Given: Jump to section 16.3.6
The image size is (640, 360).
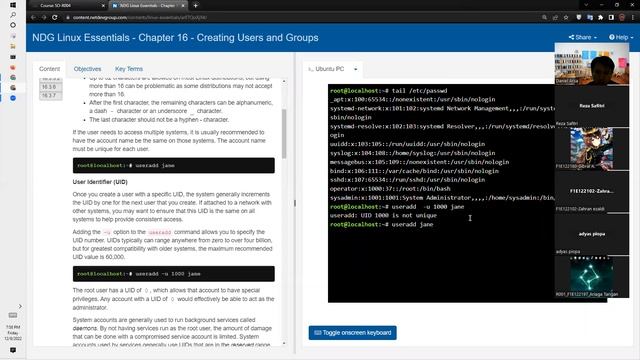Looking at the screenshot, I should pyautogui.click(x=51, y=87).
